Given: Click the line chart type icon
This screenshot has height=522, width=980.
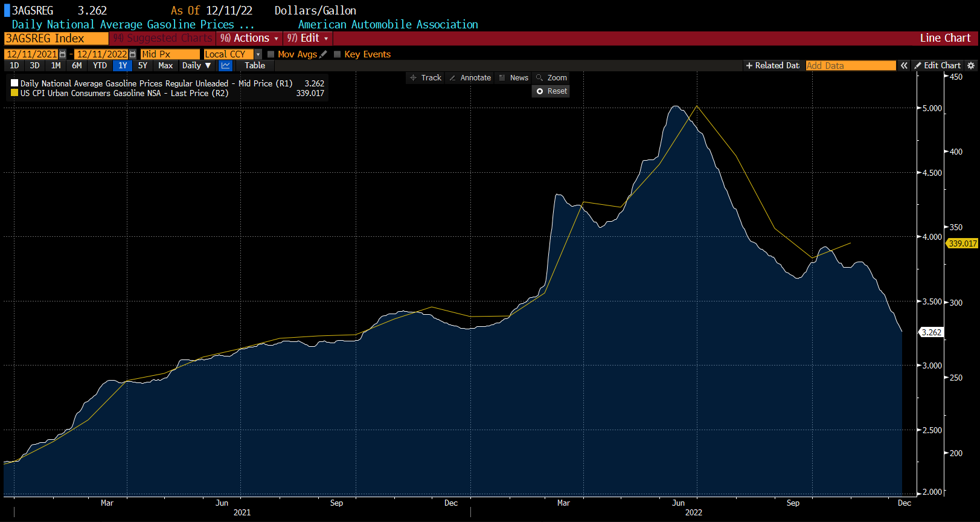Looking at the screenshot, I should 225,65.
